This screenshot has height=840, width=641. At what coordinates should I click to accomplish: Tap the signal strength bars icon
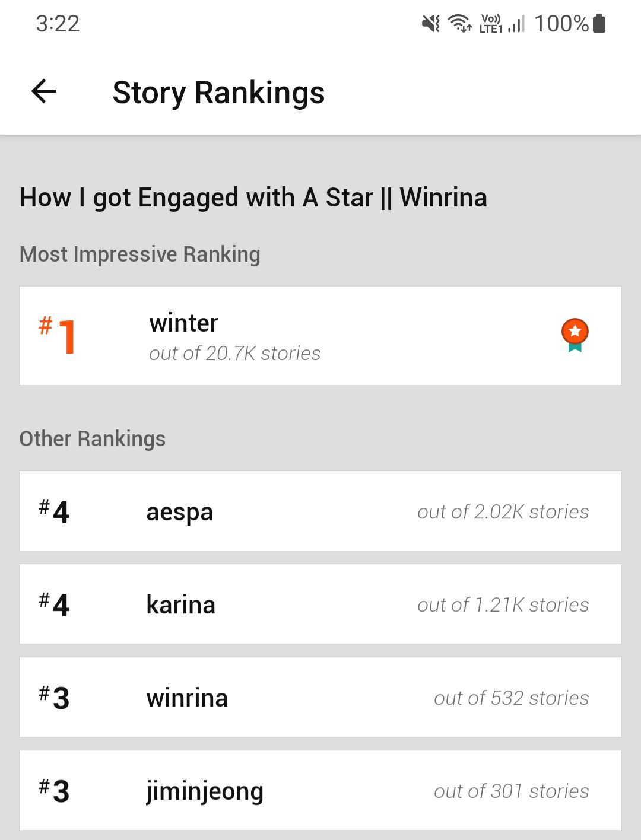pos(517,24)
